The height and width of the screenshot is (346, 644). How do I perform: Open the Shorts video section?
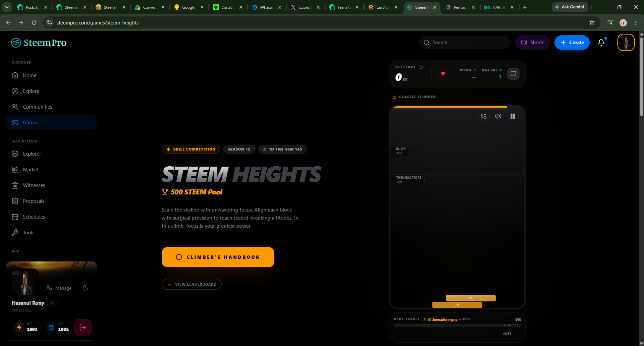click(532, 43)
